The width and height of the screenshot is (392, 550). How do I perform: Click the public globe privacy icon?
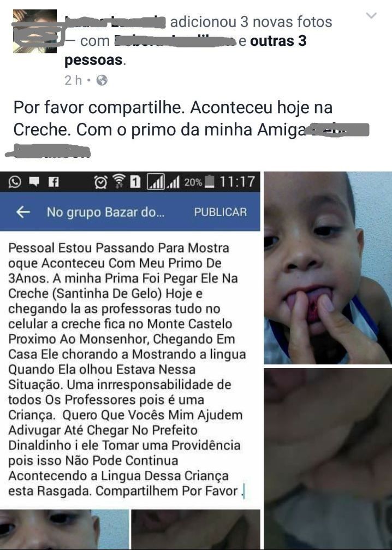click(x=102, y=80)
